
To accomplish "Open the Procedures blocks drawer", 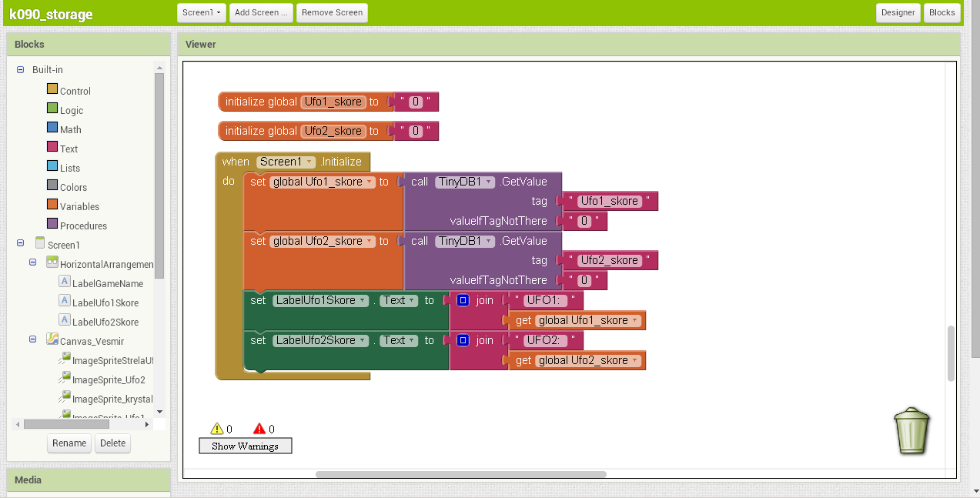I will 83,226.
